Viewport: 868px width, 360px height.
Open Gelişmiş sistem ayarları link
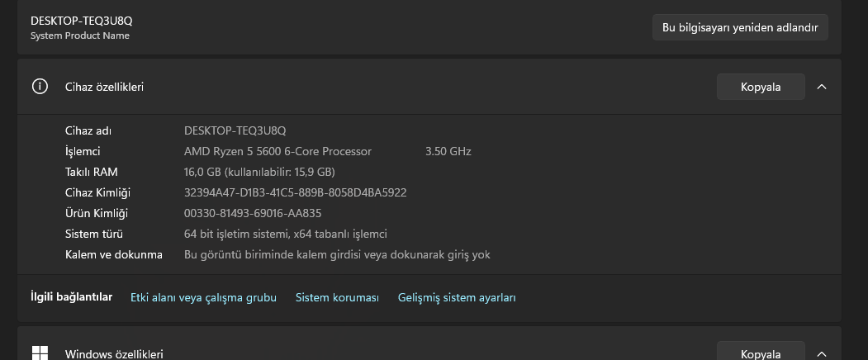(457, 297)
